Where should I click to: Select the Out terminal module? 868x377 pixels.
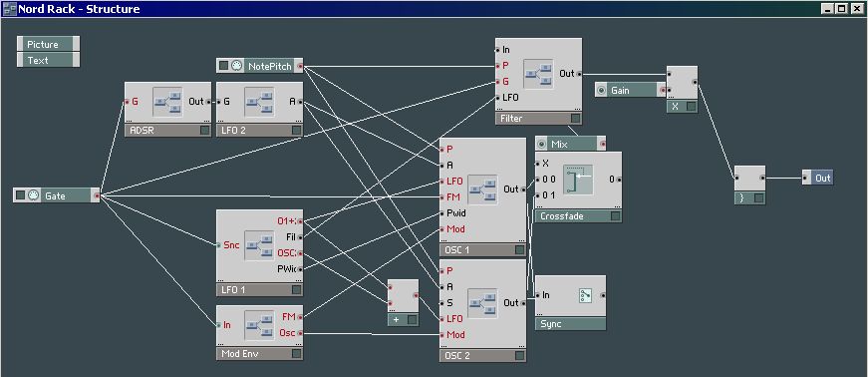(x=817, y=178)
